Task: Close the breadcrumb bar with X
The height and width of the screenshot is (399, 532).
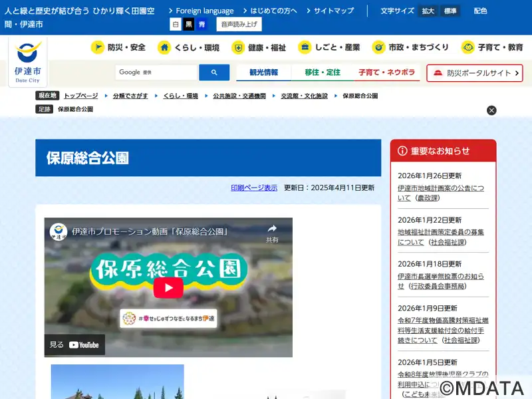Action: pyautogui.click(x=491, y=110)
